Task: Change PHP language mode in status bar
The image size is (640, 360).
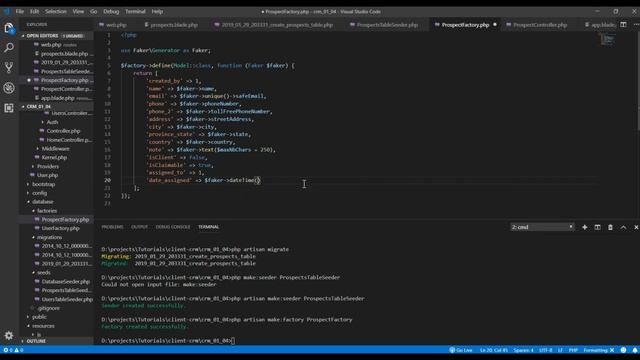Action: pyautogui.click(x=573, y=350)
